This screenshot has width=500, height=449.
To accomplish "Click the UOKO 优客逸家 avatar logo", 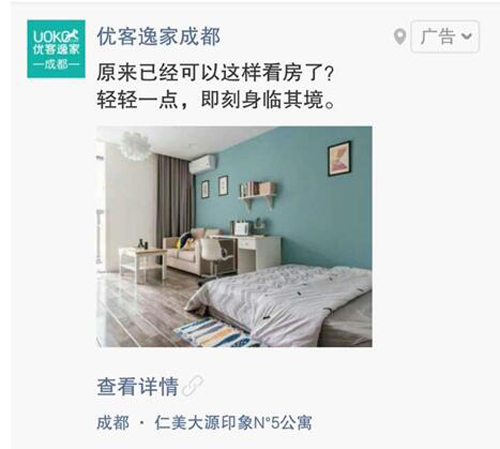I will [56, 49].
